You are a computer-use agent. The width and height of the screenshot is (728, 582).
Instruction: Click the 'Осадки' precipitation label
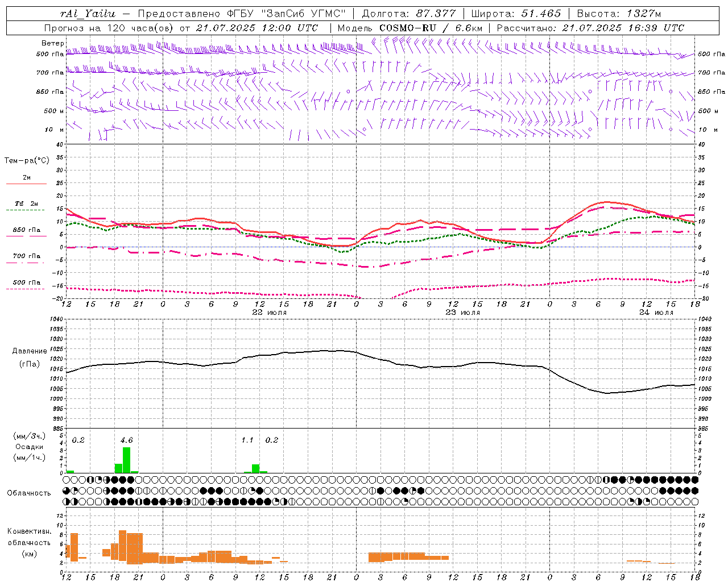[30, 447]
